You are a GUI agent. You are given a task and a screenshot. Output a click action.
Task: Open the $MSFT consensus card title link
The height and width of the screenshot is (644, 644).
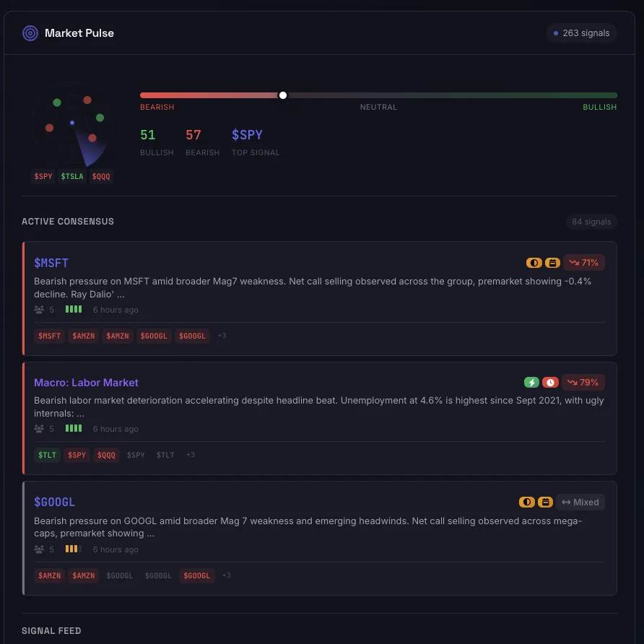tap(50, 263)
